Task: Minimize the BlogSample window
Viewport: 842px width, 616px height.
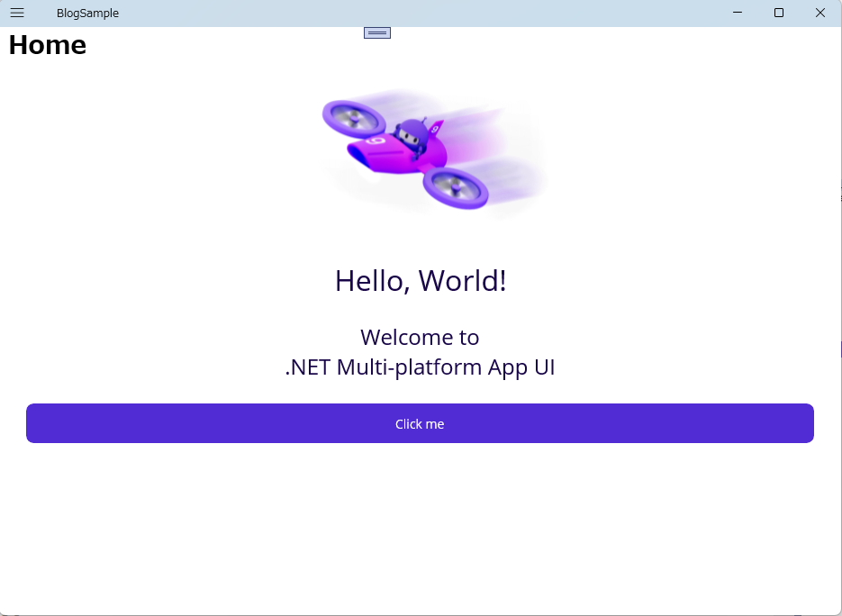Action: [738, 13]
